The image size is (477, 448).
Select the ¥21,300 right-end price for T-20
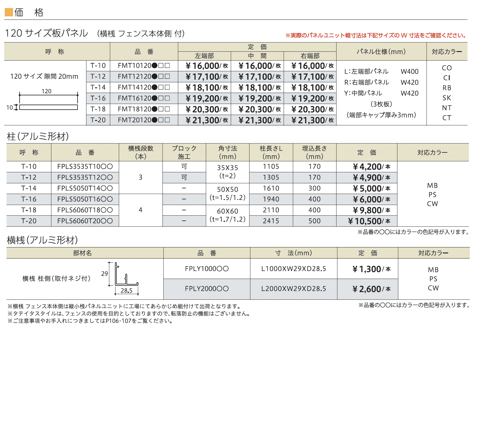312,120
